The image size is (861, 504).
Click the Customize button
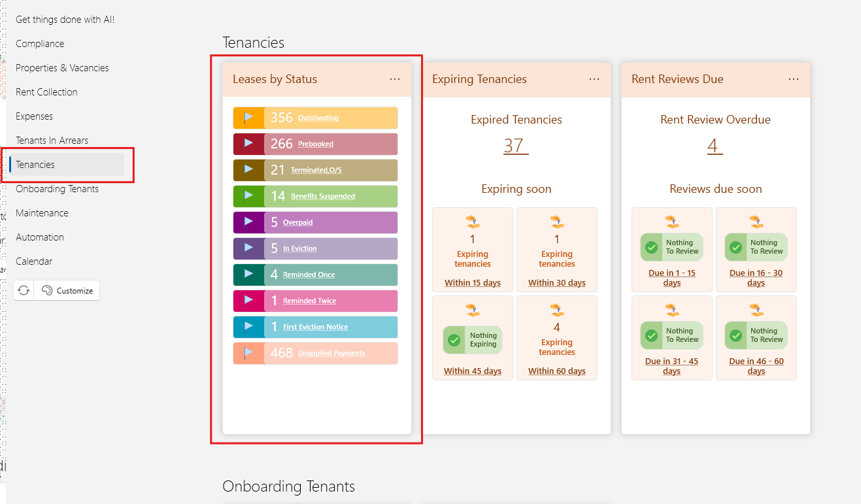pos(67,291)
